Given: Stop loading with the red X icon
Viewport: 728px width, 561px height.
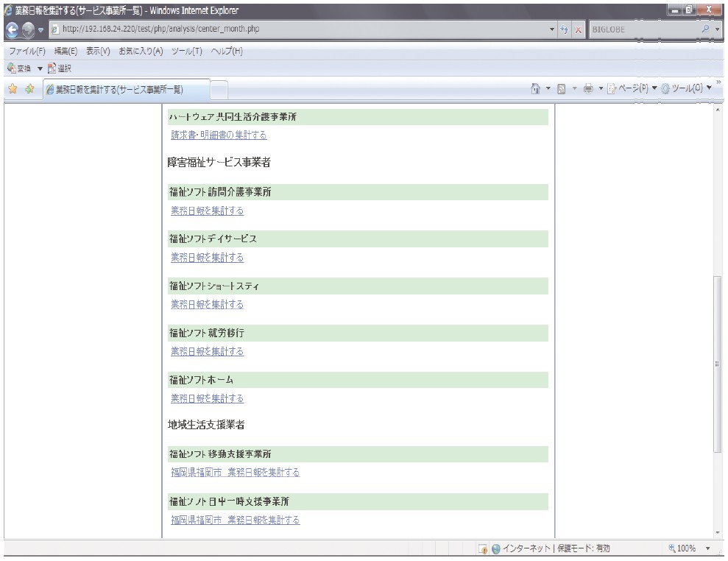Looking at the screenshot, I should tap(578, 29).
